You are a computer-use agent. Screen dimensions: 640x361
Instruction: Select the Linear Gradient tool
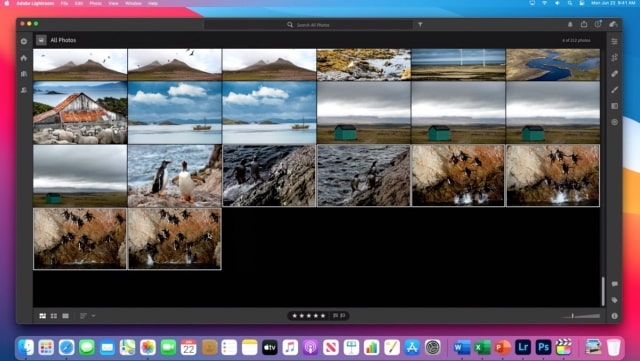click(x=614, y=106)
